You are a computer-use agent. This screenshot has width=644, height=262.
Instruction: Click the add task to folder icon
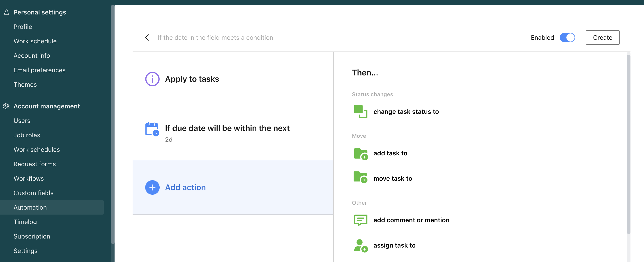point(360,153)
